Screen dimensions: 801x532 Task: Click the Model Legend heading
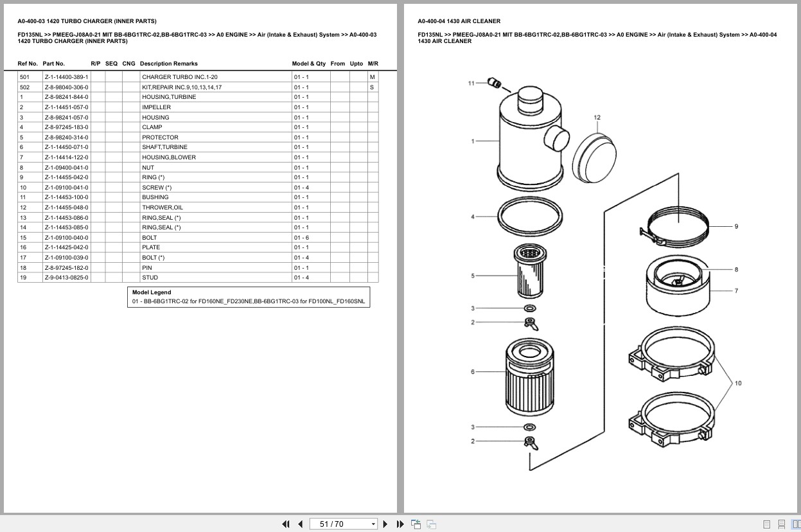152,292
